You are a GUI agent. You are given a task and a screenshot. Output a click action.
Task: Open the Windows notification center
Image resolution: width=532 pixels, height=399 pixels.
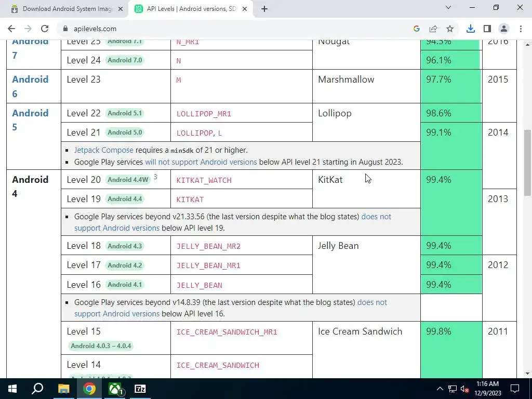point(515,389)
